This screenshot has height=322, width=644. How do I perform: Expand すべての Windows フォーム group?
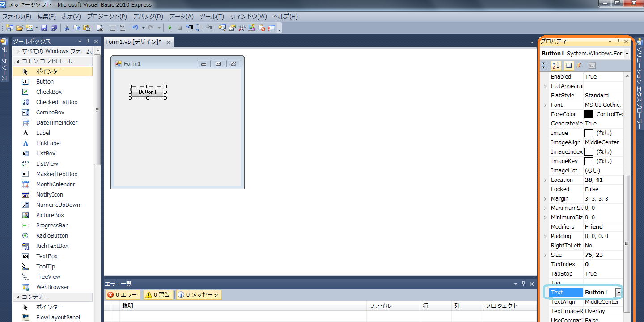(x=18, y=51)
